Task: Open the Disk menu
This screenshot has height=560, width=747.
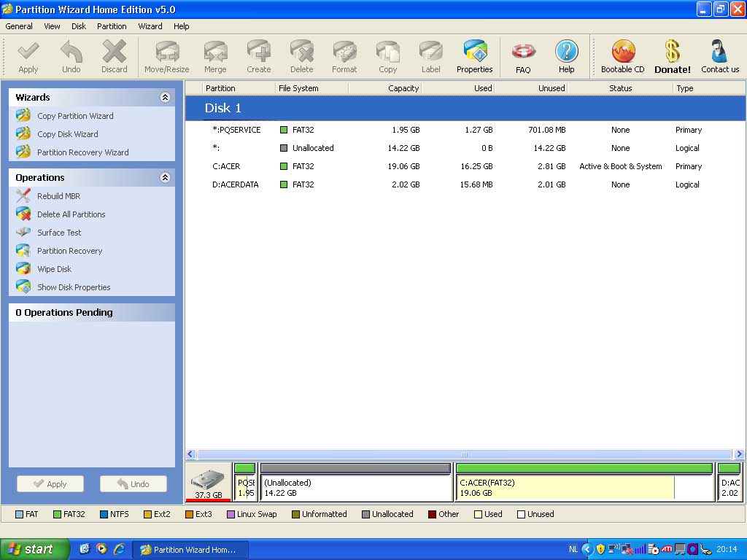Action: 79,26
